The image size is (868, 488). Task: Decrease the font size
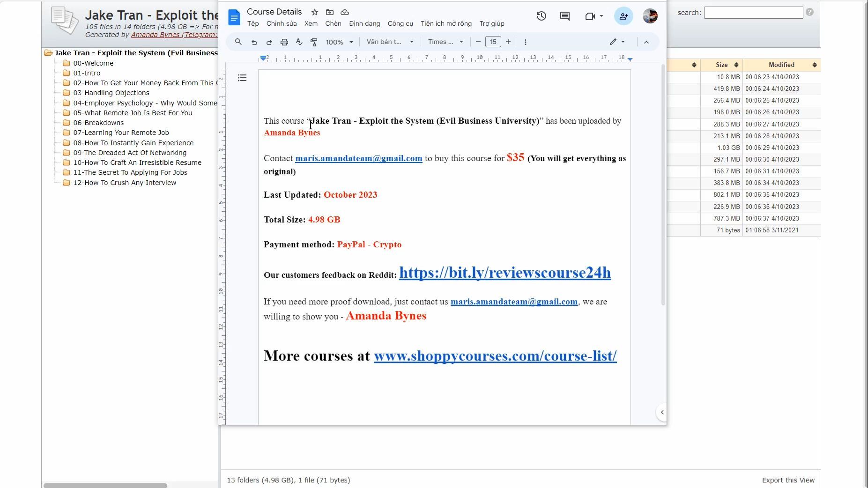point(478,42)
